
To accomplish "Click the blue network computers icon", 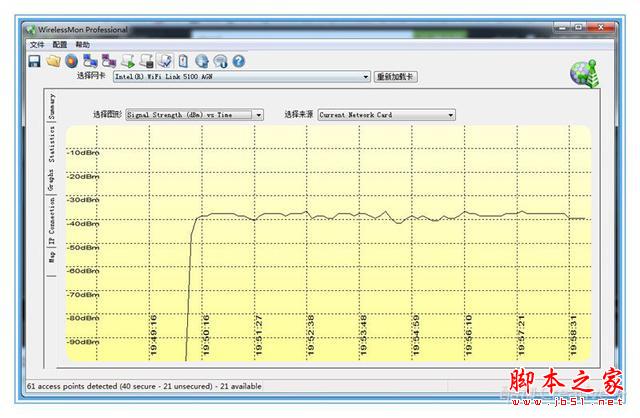I will [x=90, y=61].
